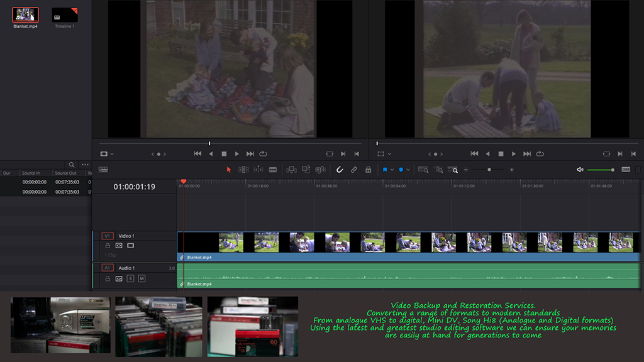Mute Audio 1 track with M button
Image resolution: width=644 pixels, height=362 pixels.
(142, 278)
